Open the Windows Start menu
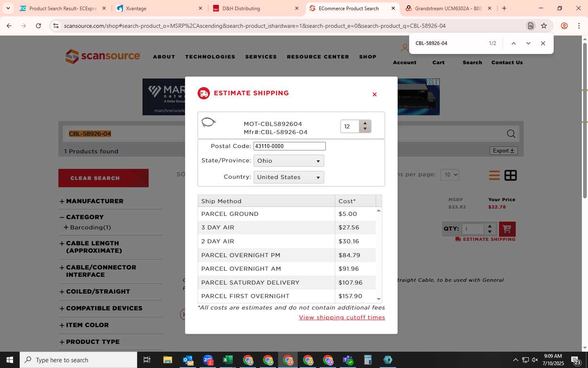588x368 pixels. pyautogui.click(x=10, y=360)
